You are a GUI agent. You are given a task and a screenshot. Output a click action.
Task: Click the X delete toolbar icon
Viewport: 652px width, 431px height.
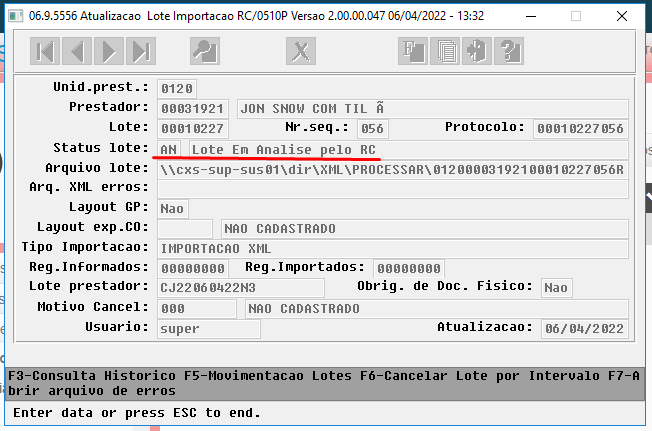[301, 51]
